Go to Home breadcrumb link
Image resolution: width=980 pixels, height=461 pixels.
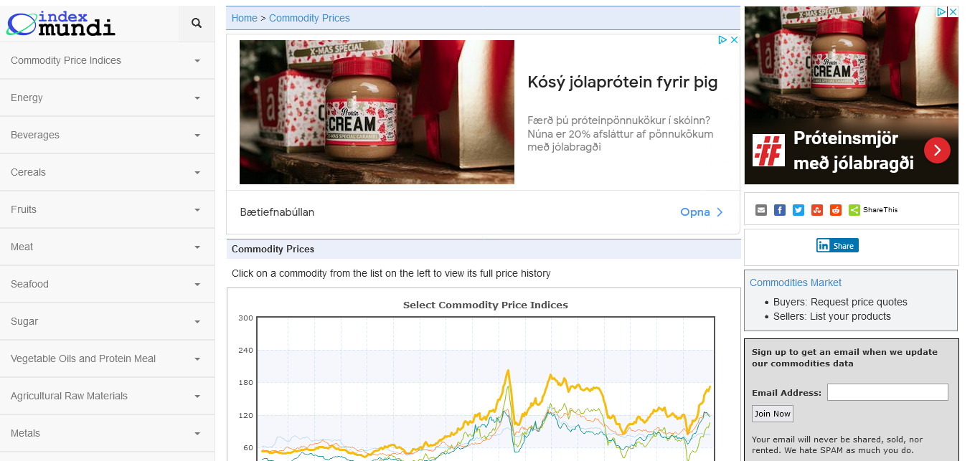coord(244,18)
